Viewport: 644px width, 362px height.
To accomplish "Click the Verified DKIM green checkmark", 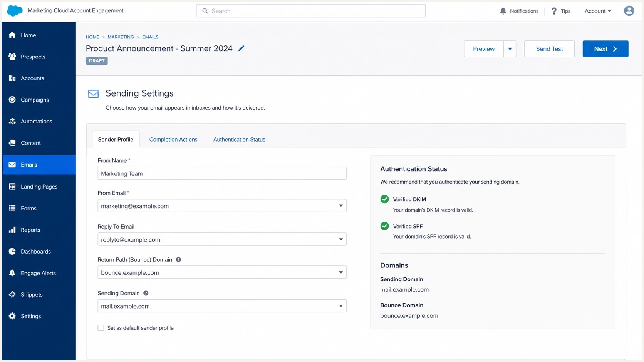I will click(x=384, y=199).
